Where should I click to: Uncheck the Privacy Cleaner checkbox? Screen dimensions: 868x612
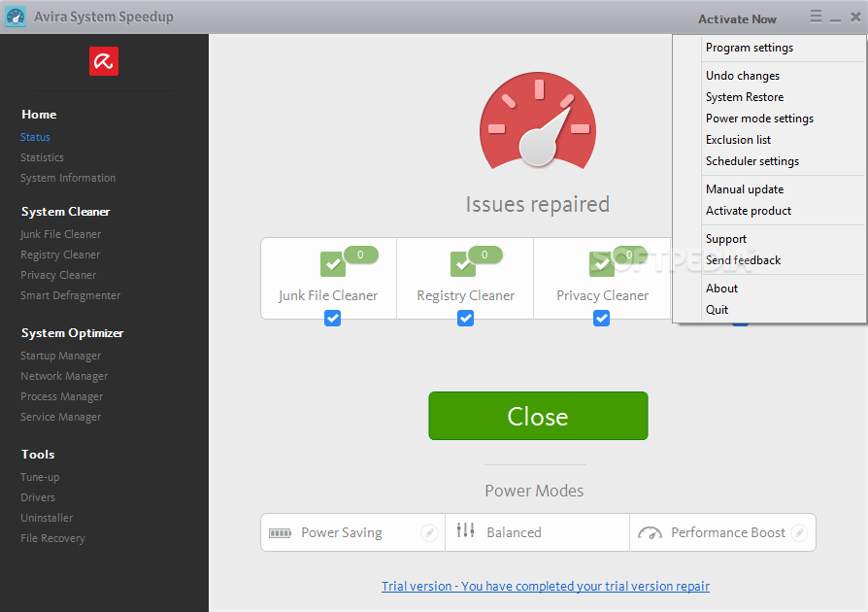602,318
